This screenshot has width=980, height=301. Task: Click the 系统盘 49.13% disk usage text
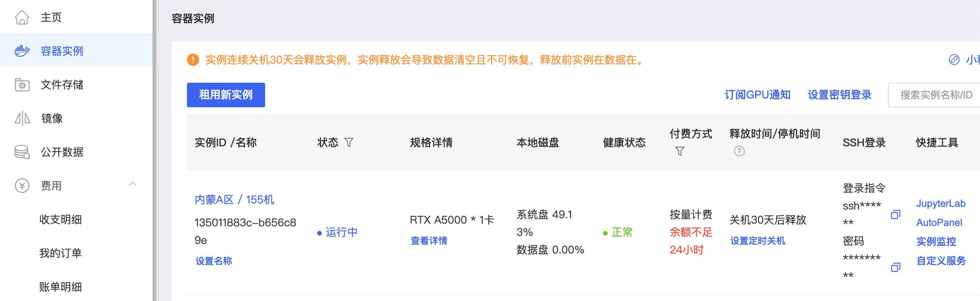[544, 223]
